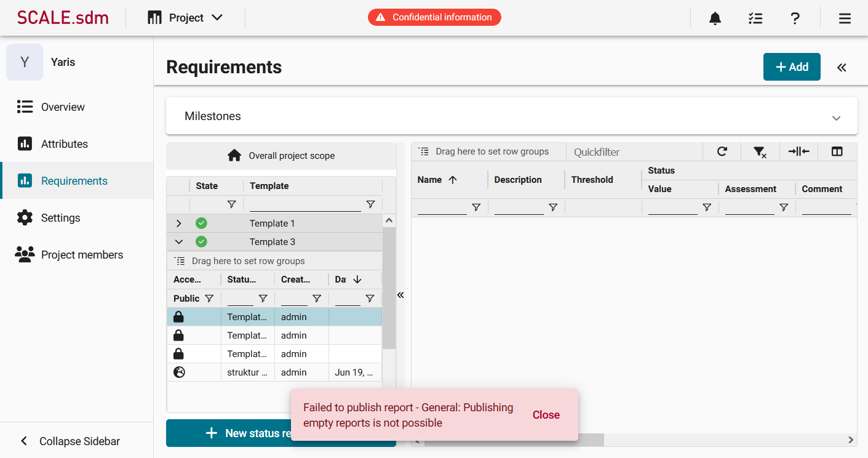868x458 pixels.
Task: Click the green check state of Template 1
Action: point(201,223)
